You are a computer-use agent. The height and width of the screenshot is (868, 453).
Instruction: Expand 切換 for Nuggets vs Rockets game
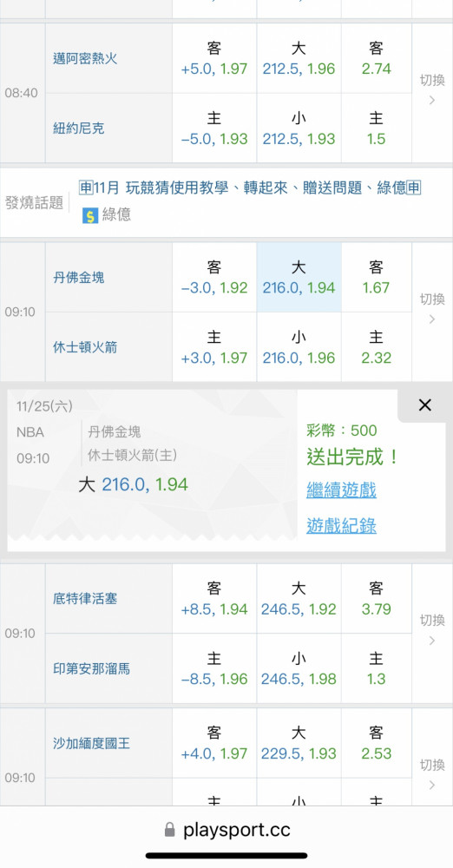pyautogui.click(x=432, y=312)
